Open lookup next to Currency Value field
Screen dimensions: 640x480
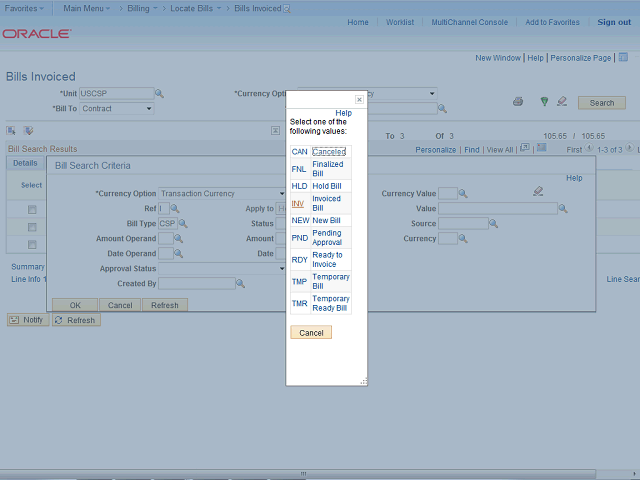pyautogui.click(x=462, y=194)
